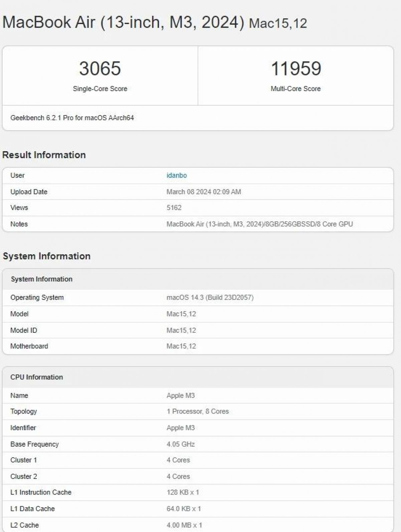Select L2 Cache value 4.00 MB x 1

point(184,525)
